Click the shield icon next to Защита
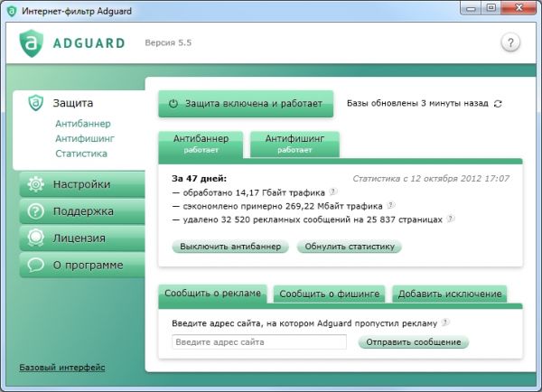The image size is (542, 392). (x=35, y=103)
